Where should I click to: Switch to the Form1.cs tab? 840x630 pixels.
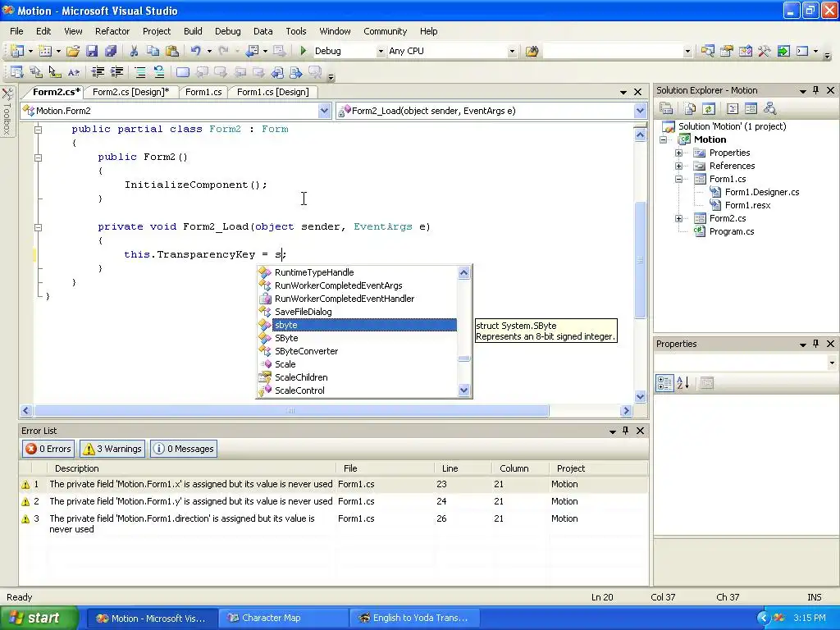tap(203, 92)
